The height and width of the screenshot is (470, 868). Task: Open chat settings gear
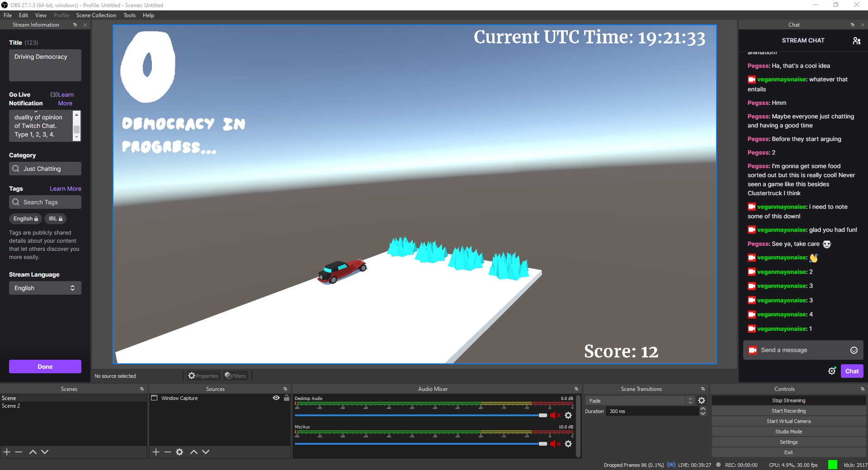tap(832, 371)
